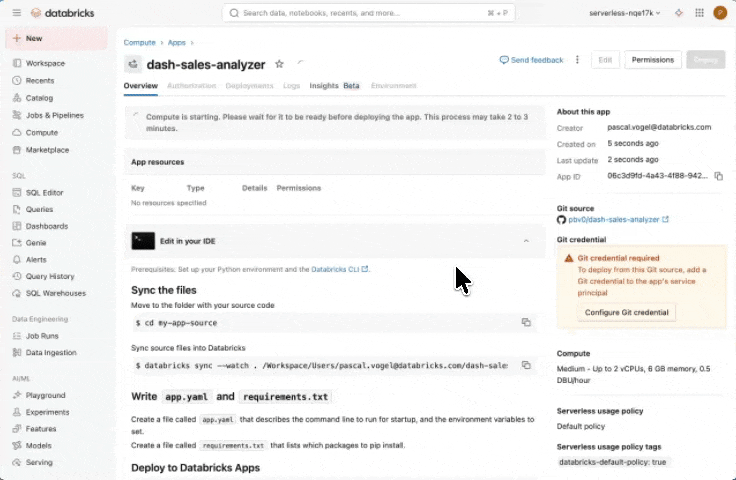The width and height of the screenshot is (736, 480).
Task: Open SQL Editor from the sidebar
Action: 44,192
